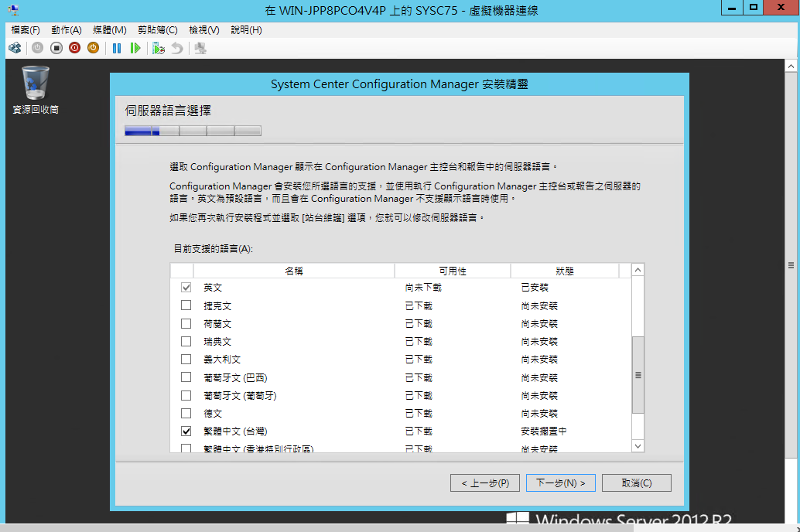Reset the VM with the green play icon
This screenshot has height=532, width=800.
135,48
